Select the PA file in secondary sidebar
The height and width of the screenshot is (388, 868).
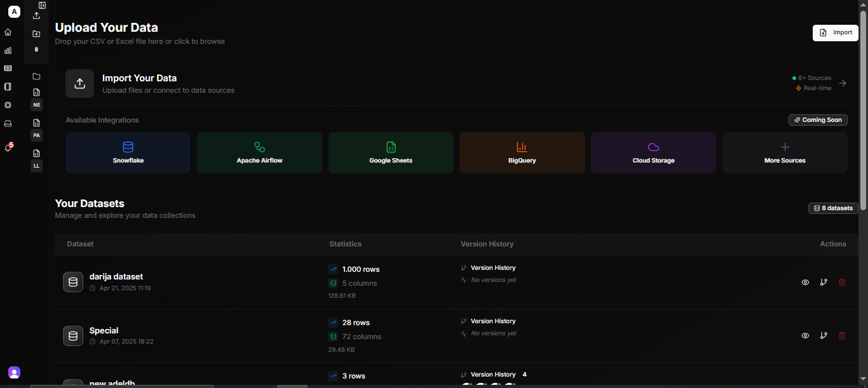pos(36,135)
